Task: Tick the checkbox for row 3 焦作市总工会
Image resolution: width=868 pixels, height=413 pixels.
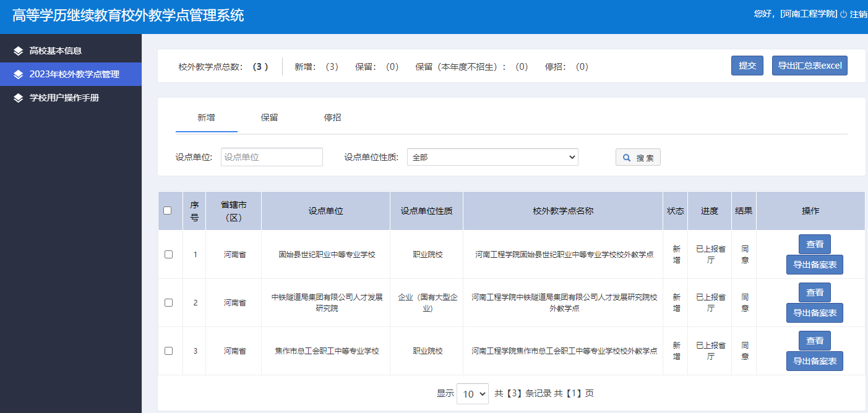Action: [x=168, y=351]
